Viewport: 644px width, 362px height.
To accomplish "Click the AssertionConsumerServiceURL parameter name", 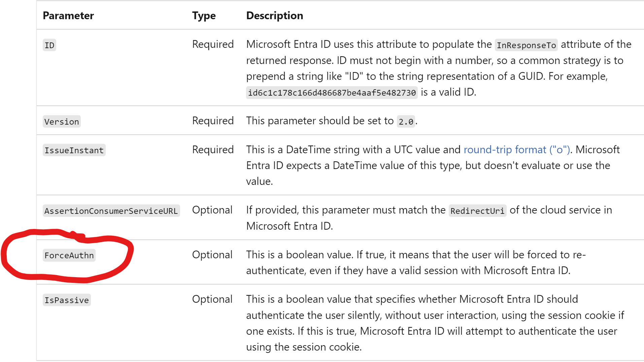I will 111,211.
